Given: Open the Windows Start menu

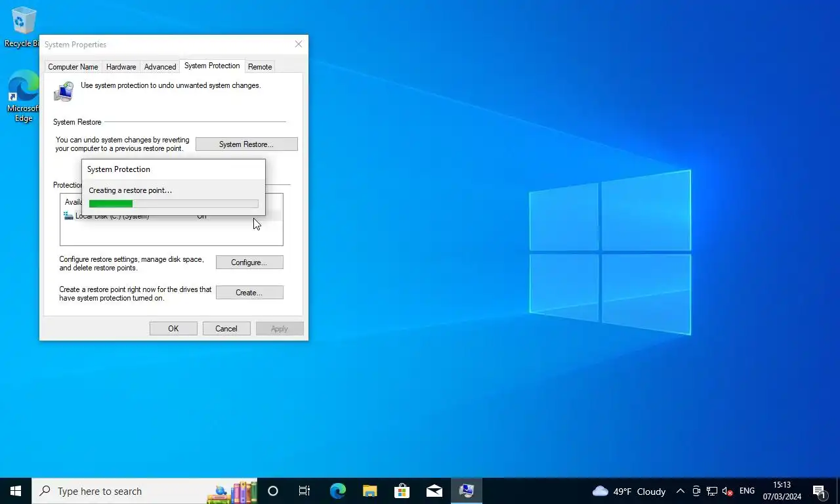Looking at the screenshot, I should pyautogui.click(x=16, y=491).
